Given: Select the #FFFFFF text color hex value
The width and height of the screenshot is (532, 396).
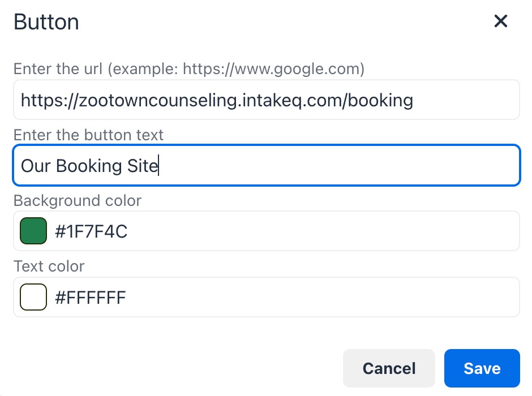Looking at the screenshot, I should [x=91, y=298].
